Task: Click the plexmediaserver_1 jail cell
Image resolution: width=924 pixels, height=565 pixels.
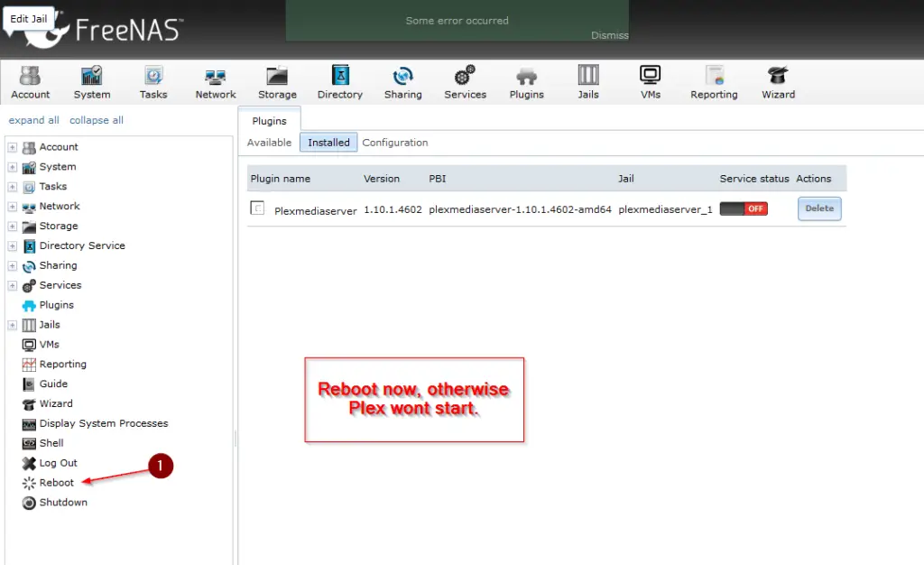Action: [665, 209]
